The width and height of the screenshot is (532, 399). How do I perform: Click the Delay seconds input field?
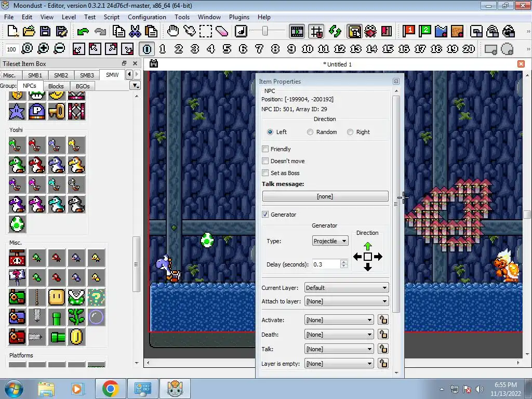(x=326, y=264)
